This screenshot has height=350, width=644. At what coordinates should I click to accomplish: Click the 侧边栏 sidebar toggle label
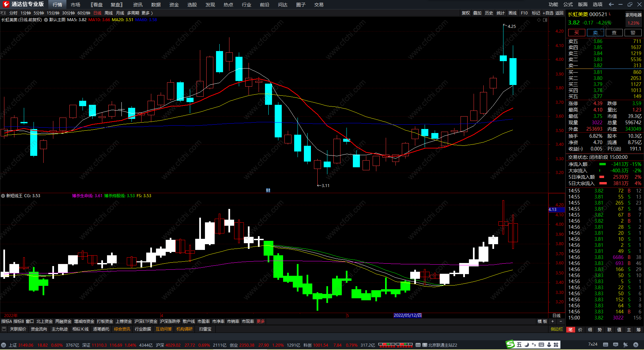click(557, 329)
